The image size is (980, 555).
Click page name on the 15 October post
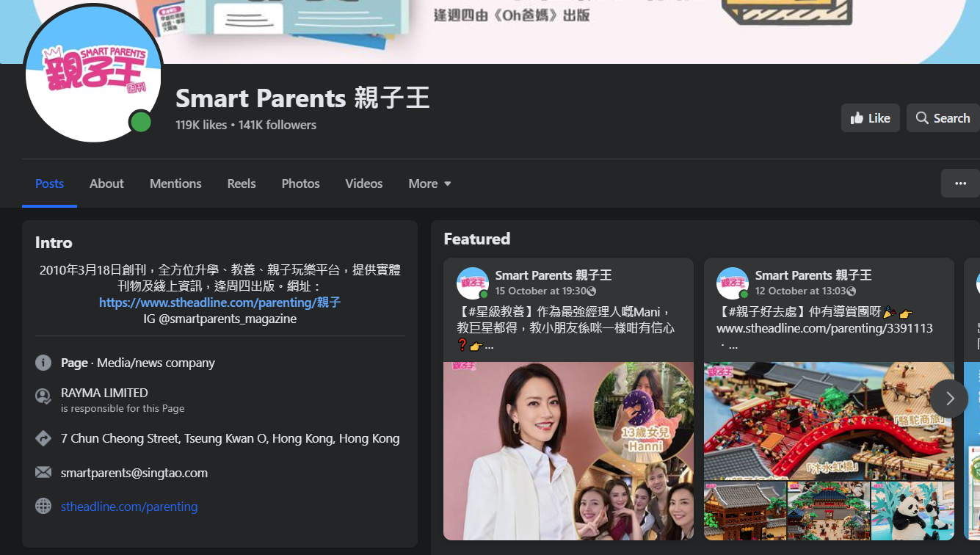(553, 275)
